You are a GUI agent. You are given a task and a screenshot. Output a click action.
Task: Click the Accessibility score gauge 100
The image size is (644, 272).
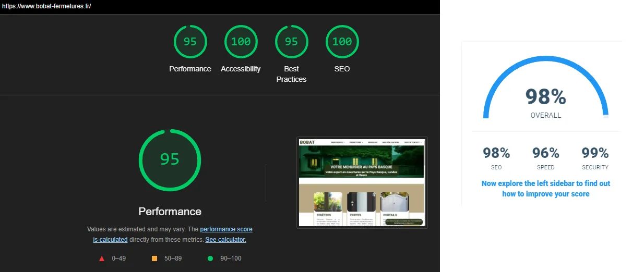[x=241, y=41]
